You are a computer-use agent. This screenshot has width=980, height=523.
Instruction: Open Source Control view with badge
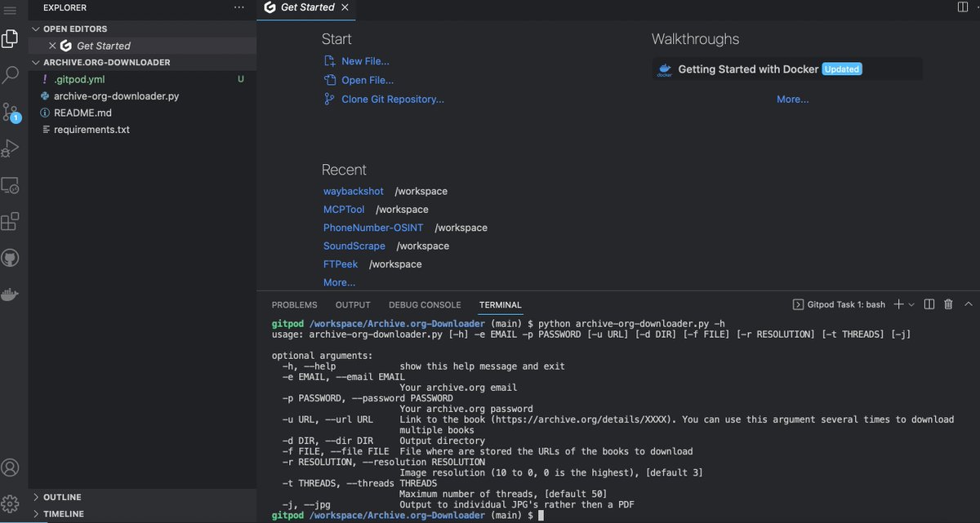tap(11, 113)
